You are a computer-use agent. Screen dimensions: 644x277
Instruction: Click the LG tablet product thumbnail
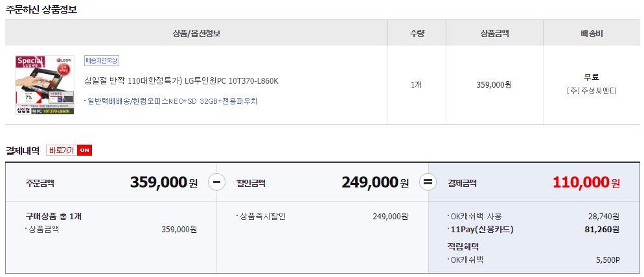[x=44, y=85]
